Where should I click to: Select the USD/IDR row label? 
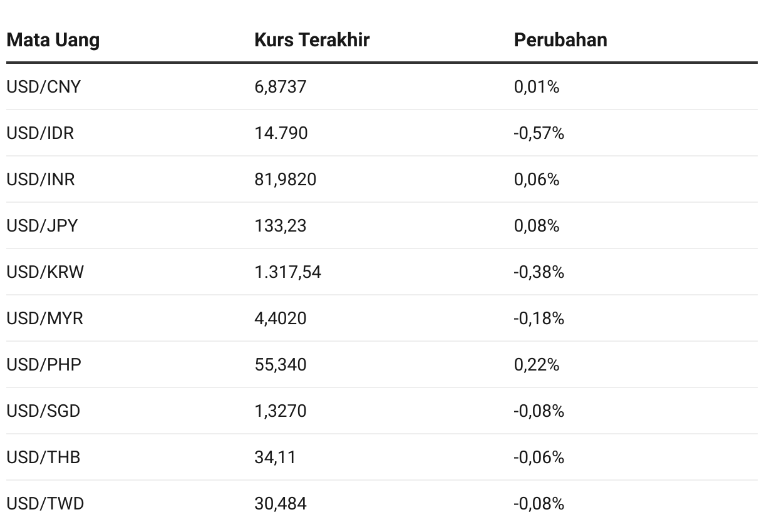(x=40, y=133)
